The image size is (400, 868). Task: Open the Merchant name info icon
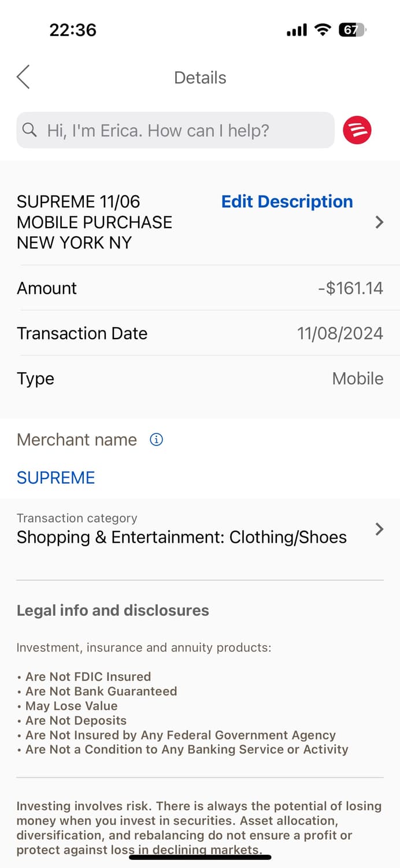tap(156, 440)
